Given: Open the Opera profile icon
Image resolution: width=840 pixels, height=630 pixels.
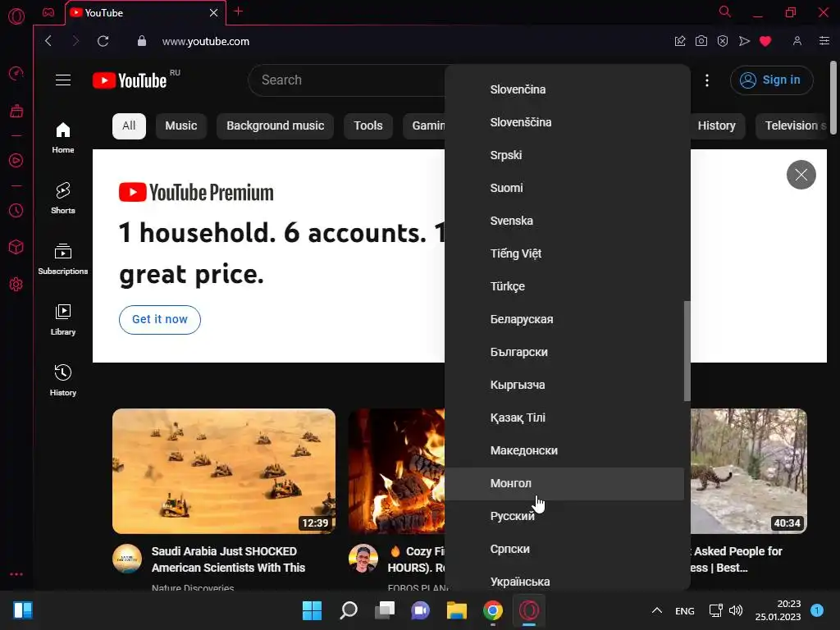Looking at the screenshot, I should (797, 41).
